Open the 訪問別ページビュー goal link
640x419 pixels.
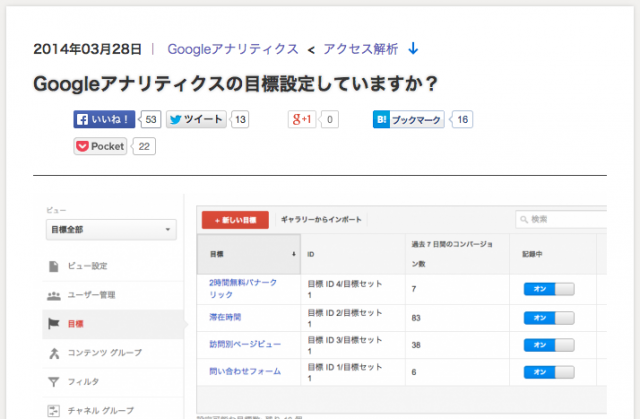(245, 344)
